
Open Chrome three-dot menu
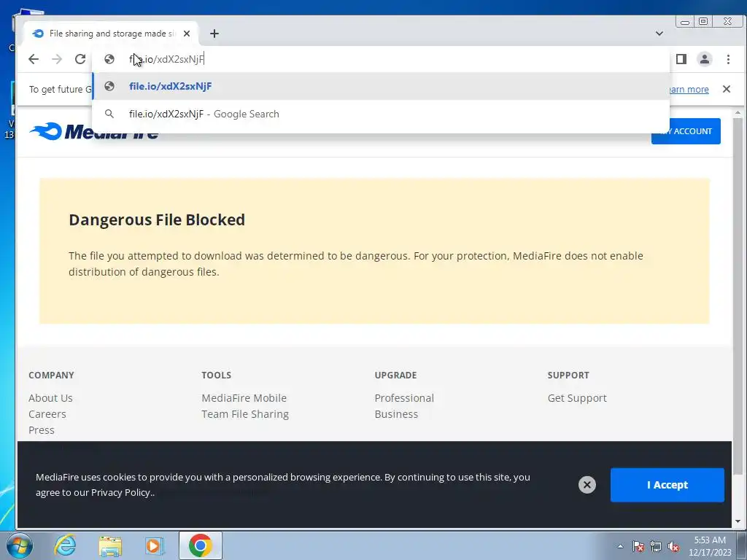[728, 59]
